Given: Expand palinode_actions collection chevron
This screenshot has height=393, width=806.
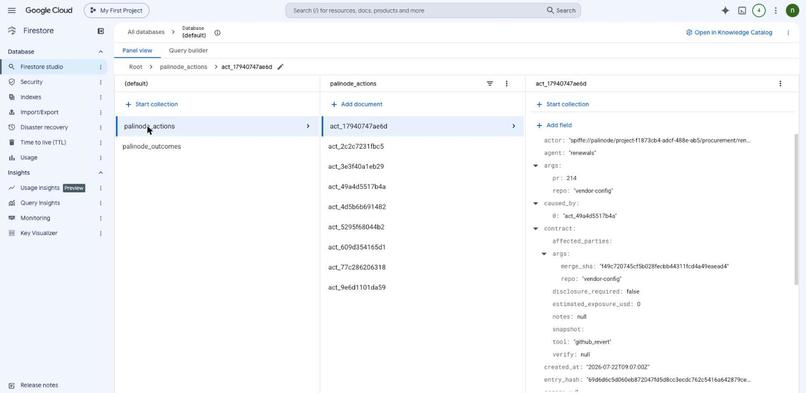Looking at the screenshot, I should point(308,126).
